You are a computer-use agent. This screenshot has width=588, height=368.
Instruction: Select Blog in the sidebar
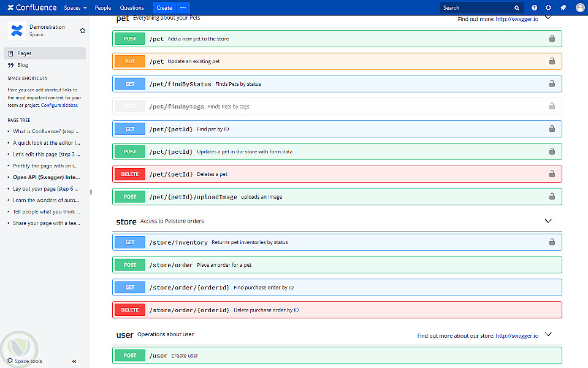click(x=23, y=65)
